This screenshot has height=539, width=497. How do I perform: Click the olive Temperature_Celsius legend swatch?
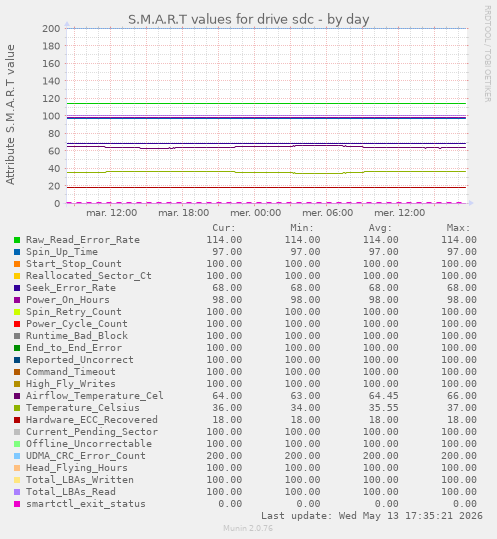(17, 408)
